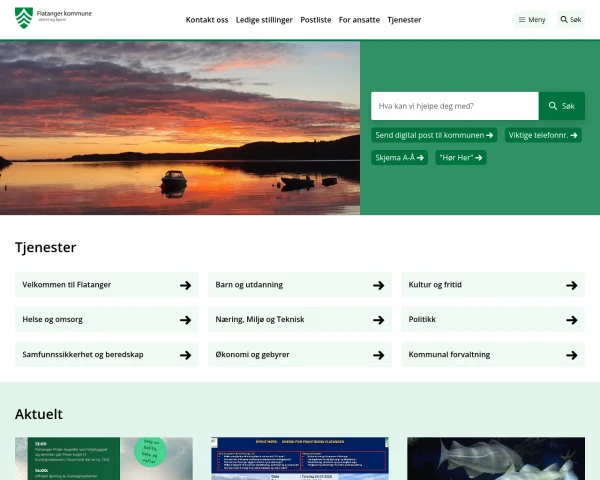600x480 pixels.
Task: Open the Kontakt oss page
Action: [207, 20]
